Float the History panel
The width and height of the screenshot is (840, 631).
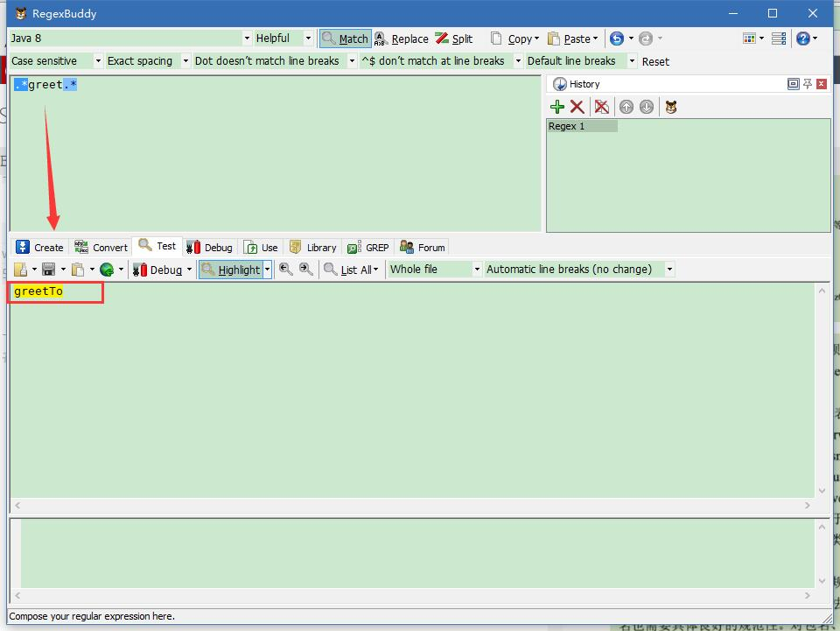[x=794, y=84]
